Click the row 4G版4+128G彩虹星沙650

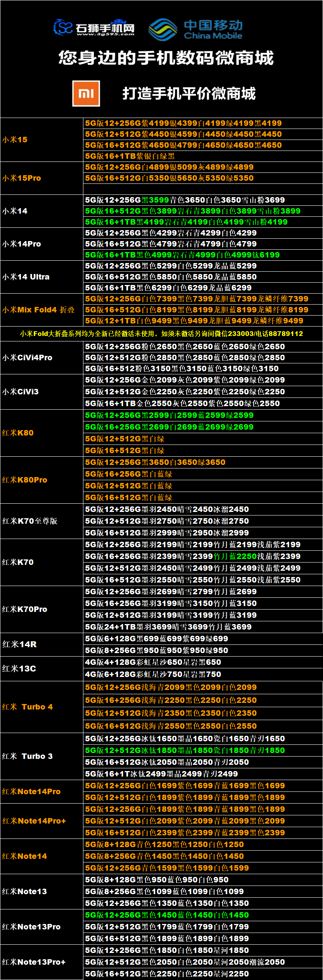pyautogui.click(x=203, y=662)
